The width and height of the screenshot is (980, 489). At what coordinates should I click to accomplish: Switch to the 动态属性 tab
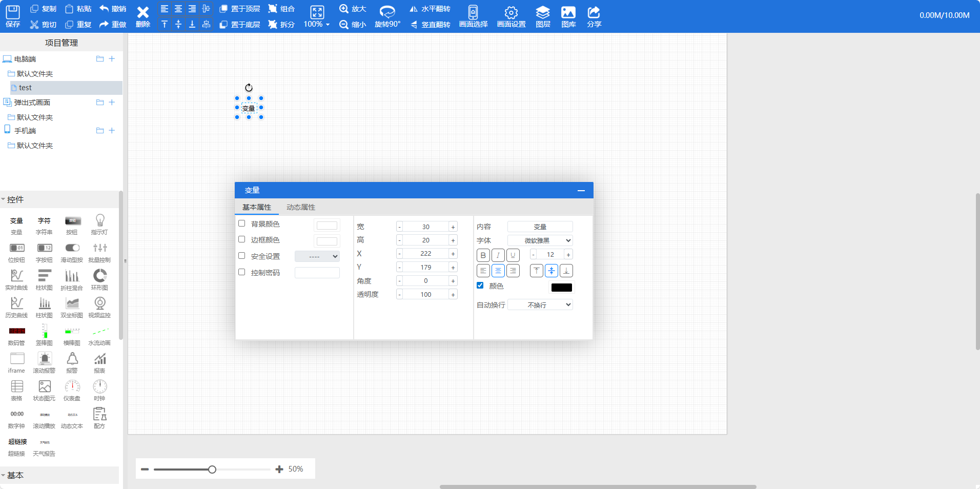[x=301, y=207]
